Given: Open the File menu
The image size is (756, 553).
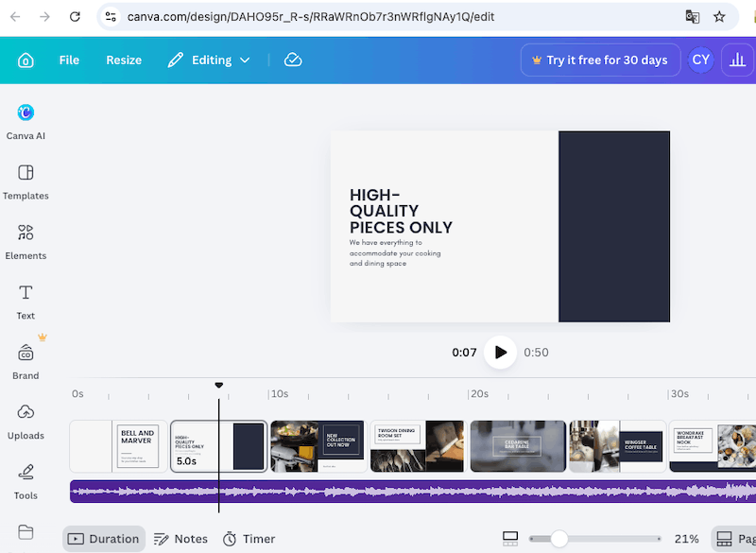Looking at the screenshot, I should point(69,60).
